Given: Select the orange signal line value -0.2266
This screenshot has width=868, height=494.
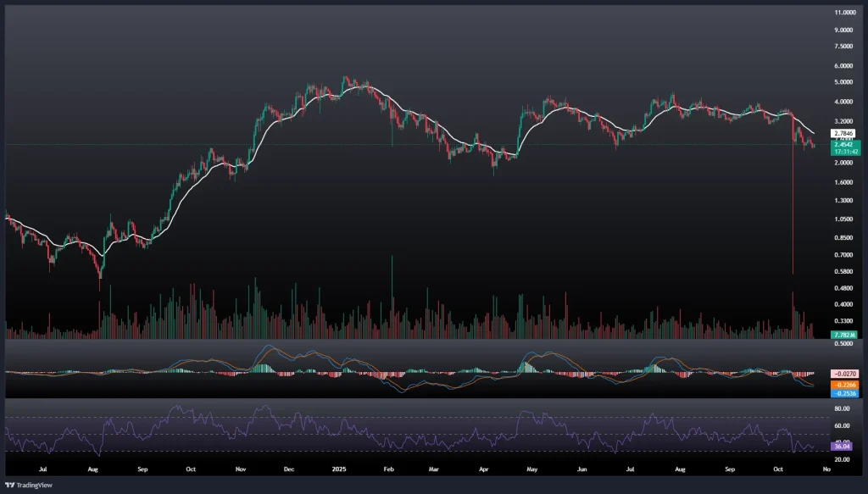Looking at the screenshot, I should 847,384.
